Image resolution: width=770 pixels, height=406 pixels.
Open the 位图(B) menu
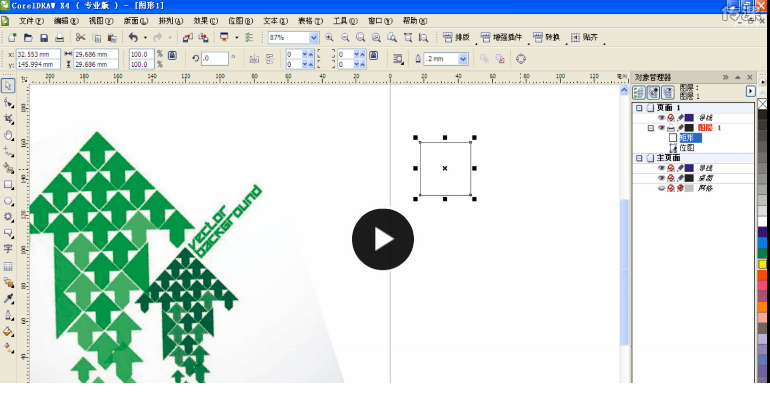click(240, 21)
